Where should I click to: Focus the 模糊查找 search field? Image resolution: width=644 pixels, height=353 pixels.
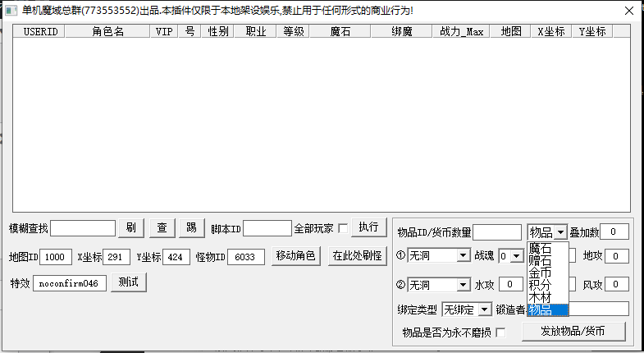pyautogui.click(x=83, y=228)
